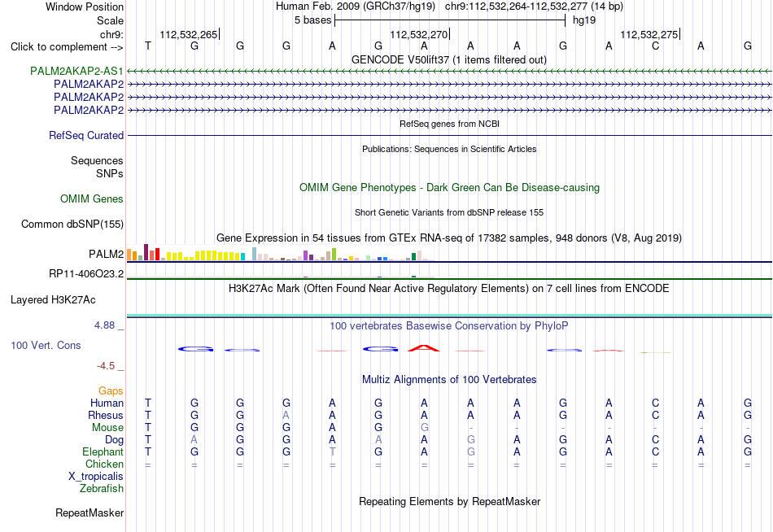Click the 4.88 PhyloP upper scale value
The image size is (773, 532).
(104, 325)
